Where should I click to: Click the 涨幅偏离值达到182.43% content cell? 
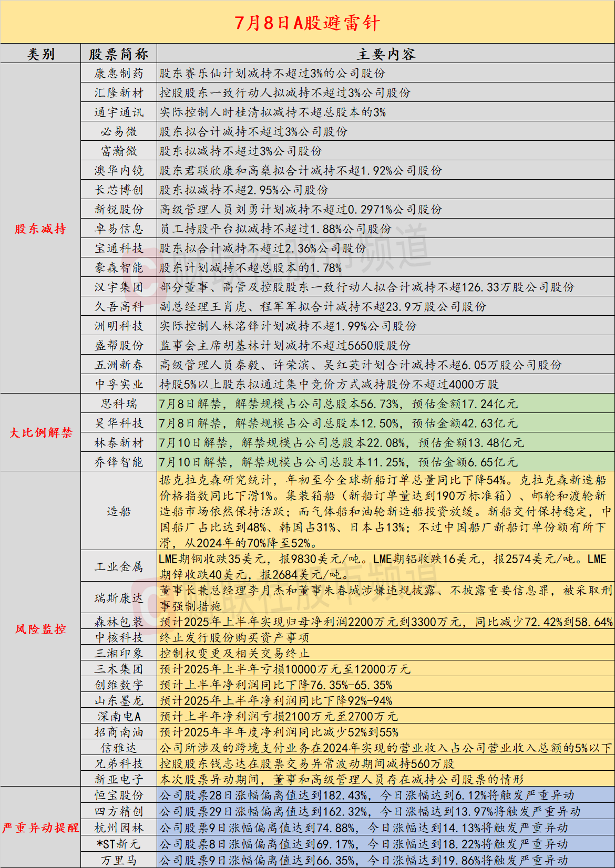386,795
